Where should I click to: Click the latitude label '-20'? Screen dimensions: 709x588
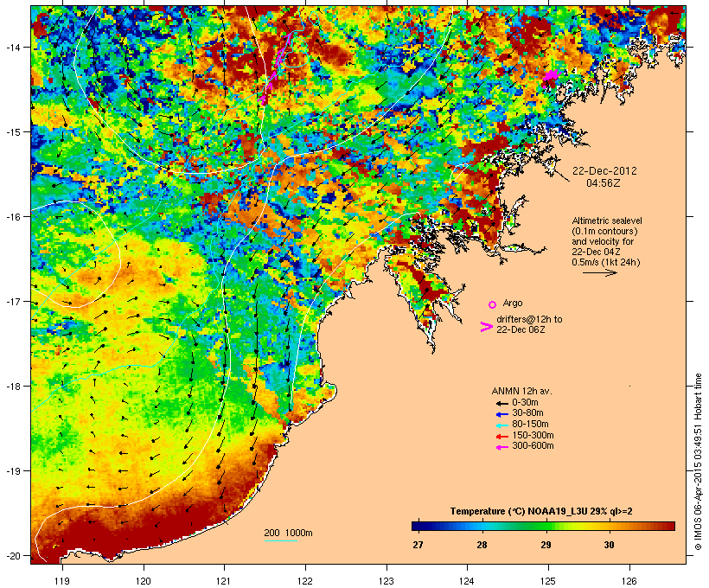click(12, 555)
